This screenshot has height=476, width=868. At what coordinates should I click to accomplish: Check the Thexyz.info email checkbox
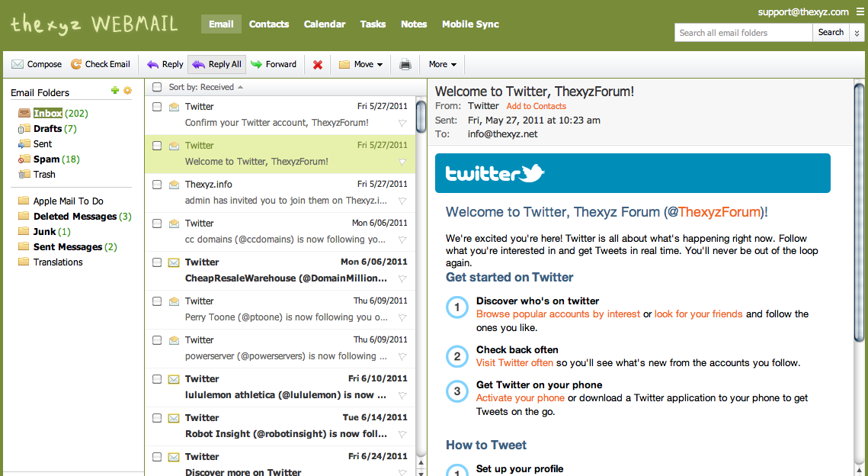(x=157, y=185)
